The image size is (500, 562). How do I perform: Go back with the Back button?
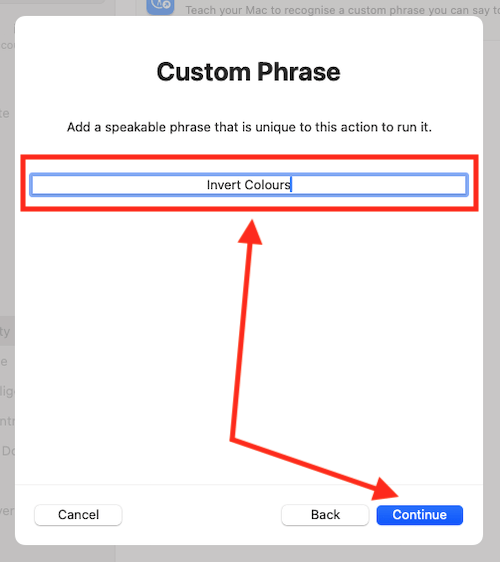pyautogui.click(x=325, y=515)
